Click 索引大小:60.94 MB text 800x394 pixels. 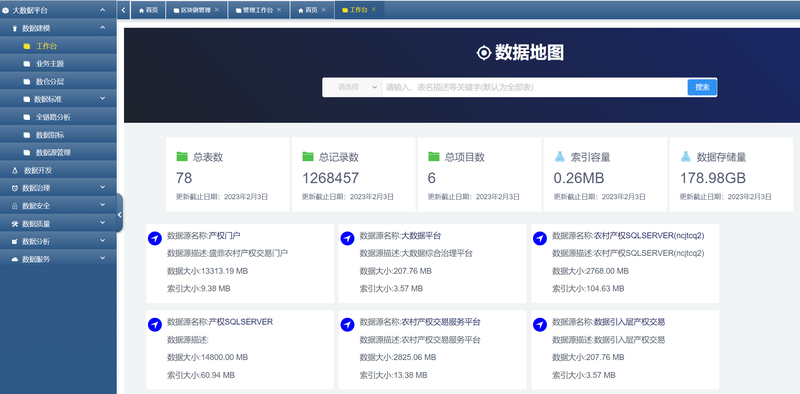pos(201,375)
